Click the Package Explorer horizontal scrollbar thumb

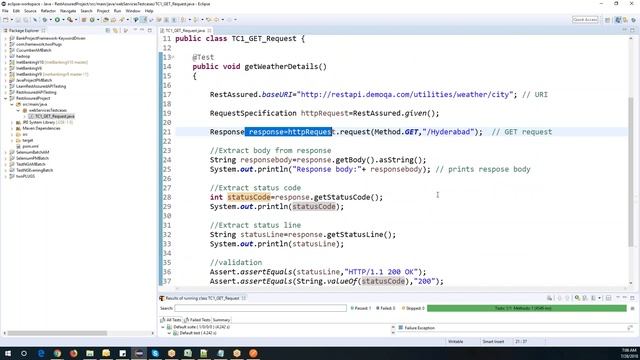coord(57,333)
